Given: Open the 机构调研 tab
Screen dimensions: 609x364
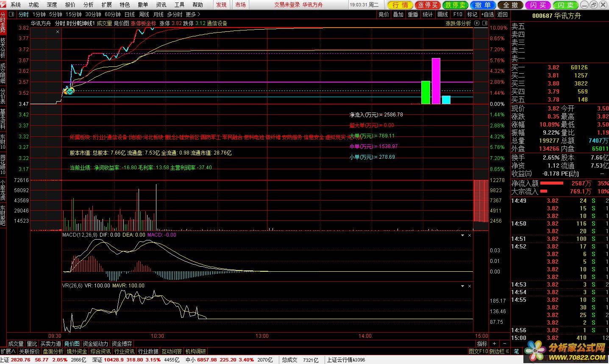Looking at the screenshot, I should point(196,351).
